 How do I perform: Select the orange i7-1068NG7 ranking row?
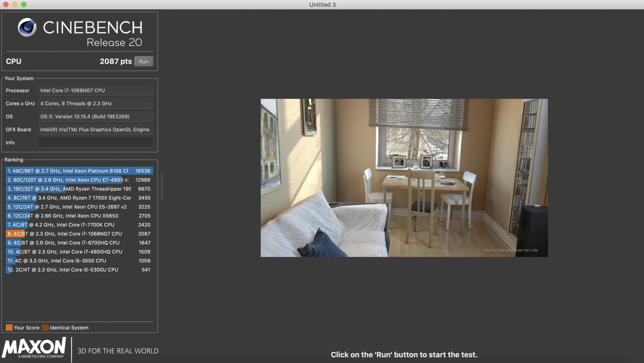(79, 234)
